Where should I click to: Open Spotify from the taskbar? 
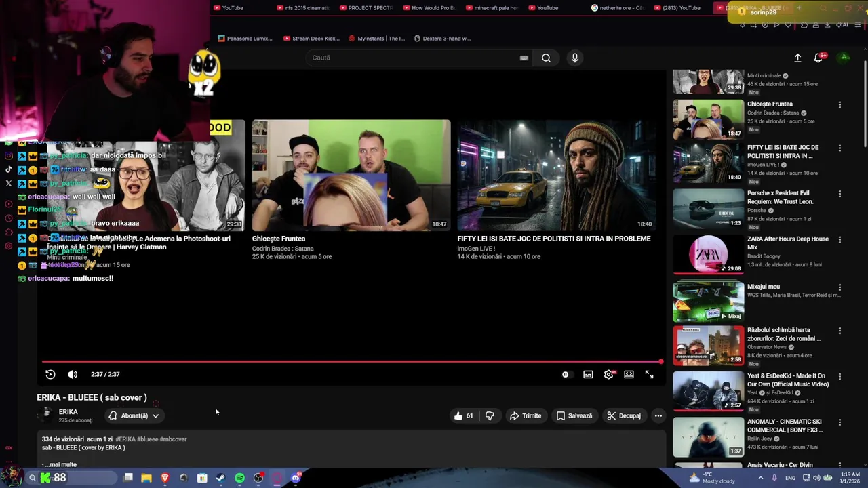pyautogui.click(x=239, y=478)
